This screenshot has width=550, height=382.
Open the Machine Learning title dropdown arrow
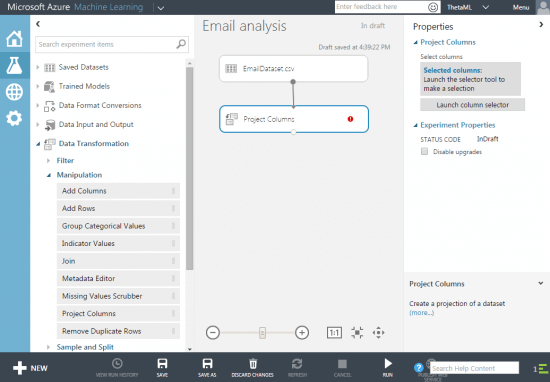click(161, 8)
